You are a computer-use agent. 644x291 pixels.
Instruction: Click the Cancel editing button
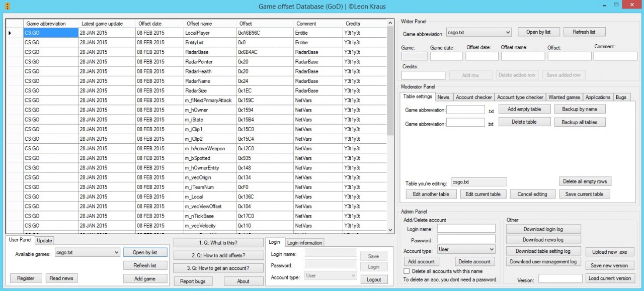(533, 194)
